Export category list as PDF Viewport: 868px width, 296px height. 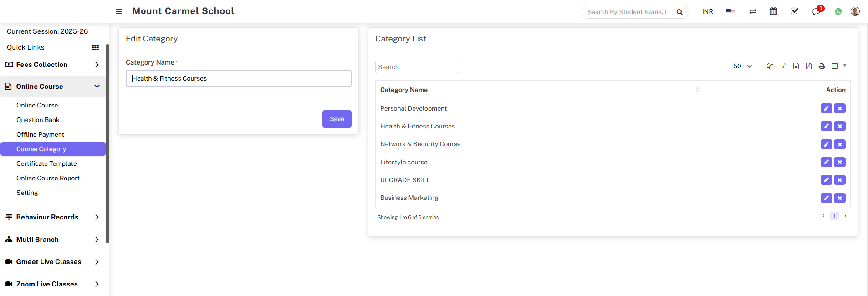pos(809,66)
